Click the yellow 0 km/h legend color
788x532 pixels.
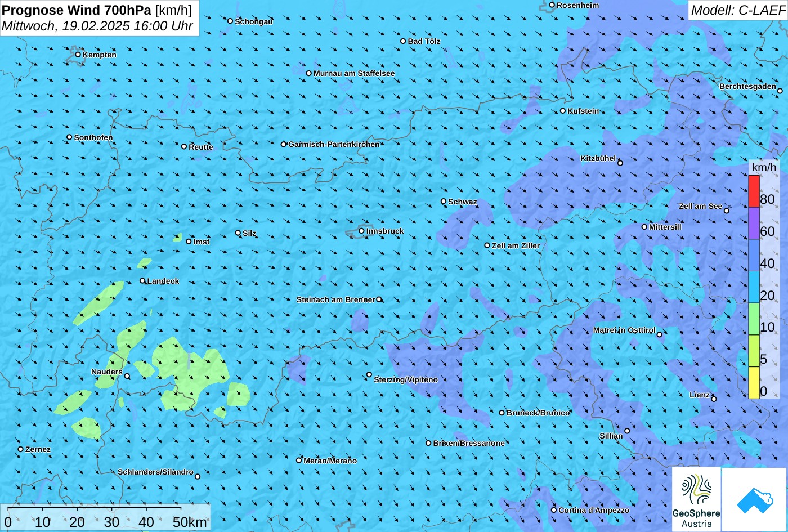pyautogui.click(x=754, y=383)
